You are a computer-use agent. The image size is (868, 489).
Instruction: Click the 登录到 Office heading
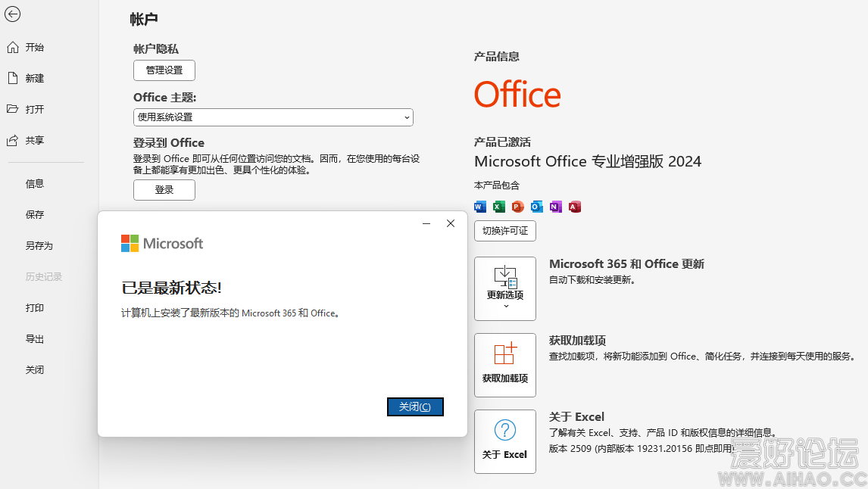click(x=169, y=143)
